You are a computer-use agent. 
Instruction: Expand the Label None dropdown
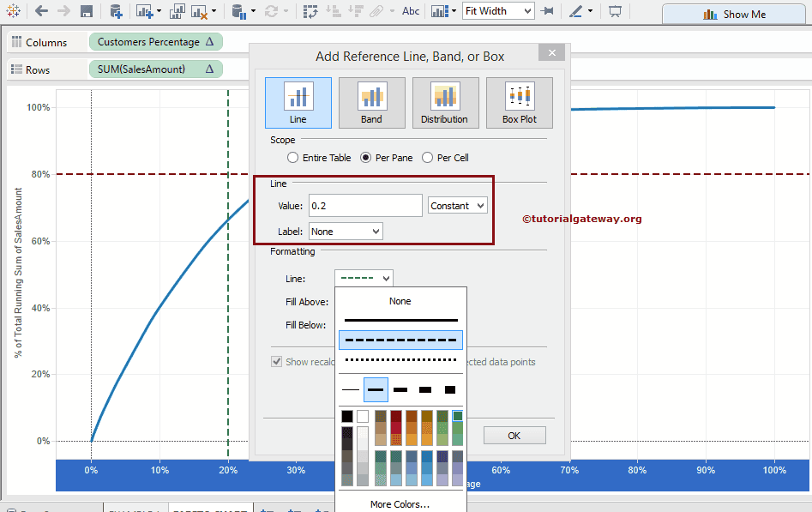[x=346, y=232]
